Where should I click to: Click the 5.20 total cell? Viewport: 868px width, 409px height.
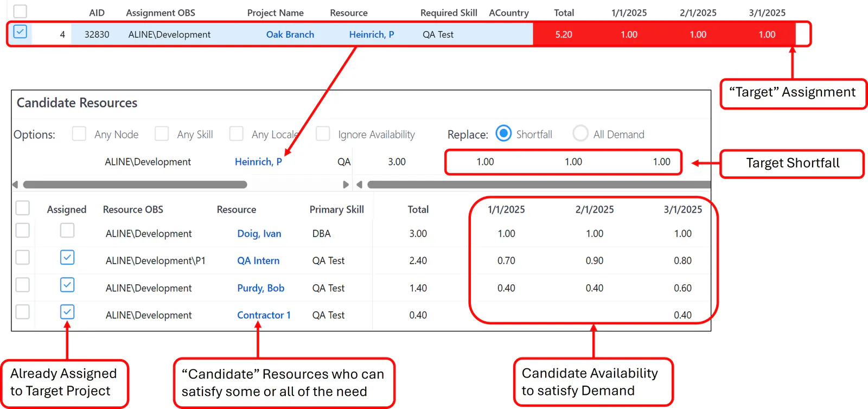pos(564,34)
